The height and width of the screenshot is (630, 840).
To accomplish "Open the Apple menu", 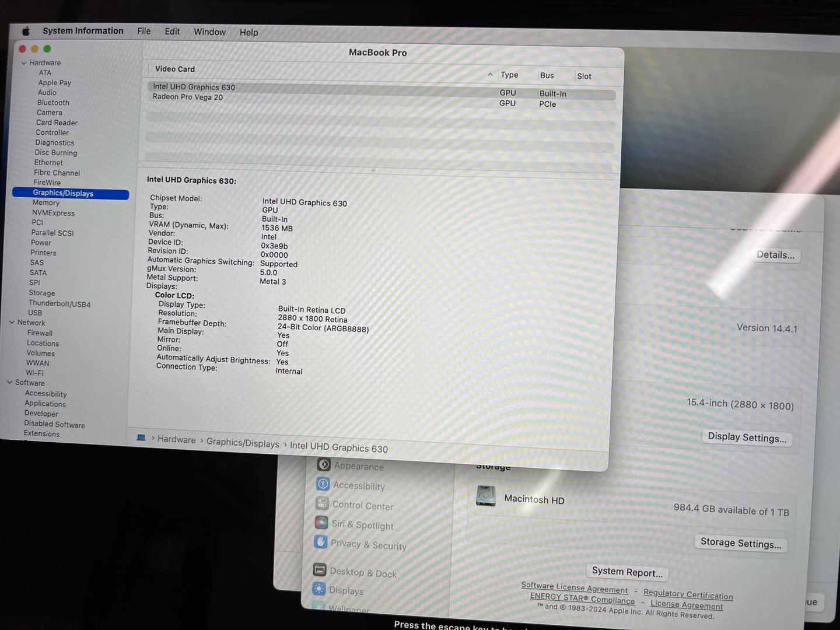I will (x=26, y=31).
